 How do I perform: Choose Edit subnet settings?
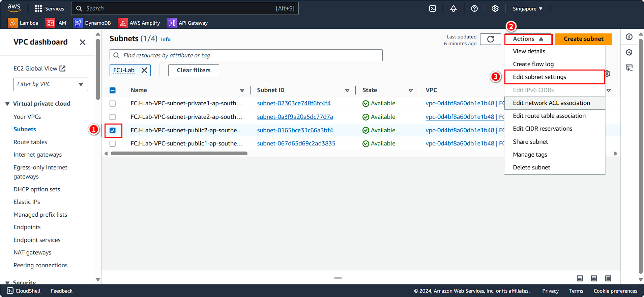(555, 77)
